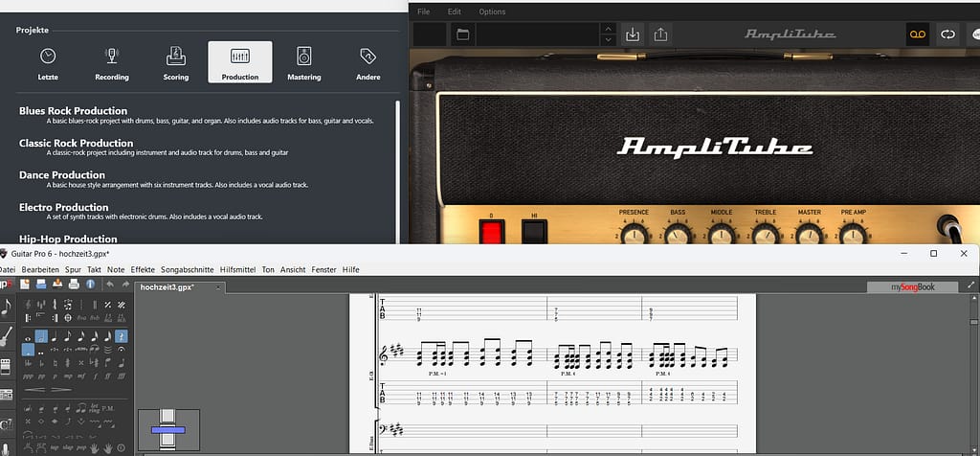Image resolution: width=980 pixels, height=456 pixels.
Task: Apply the slap technique symbol
Action: (68, 448)
